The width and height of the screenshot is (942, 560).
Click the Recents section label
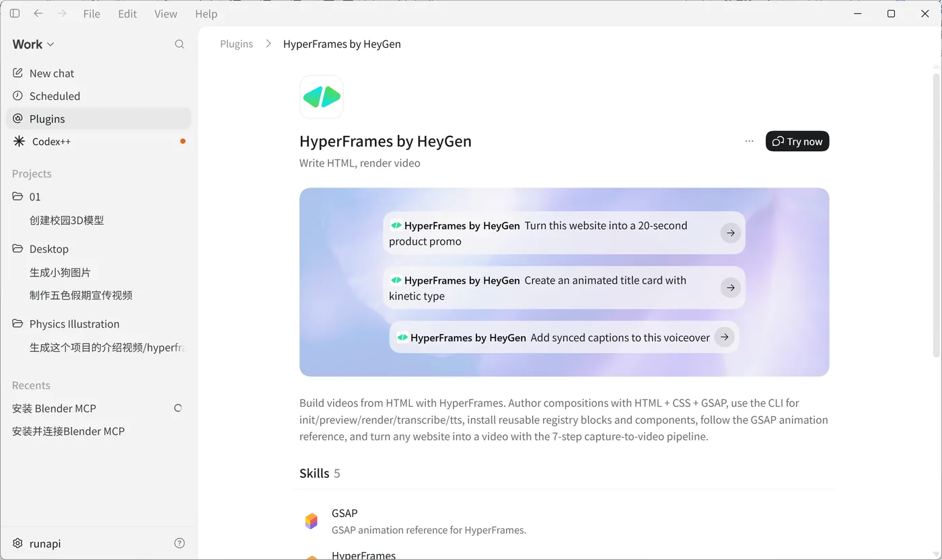[x=31, y=385]
